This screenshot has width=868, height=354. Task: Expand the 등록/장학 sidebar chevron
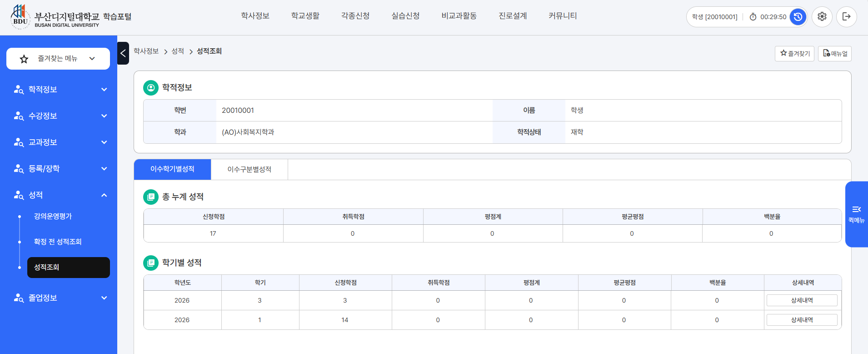coord(104,169)
